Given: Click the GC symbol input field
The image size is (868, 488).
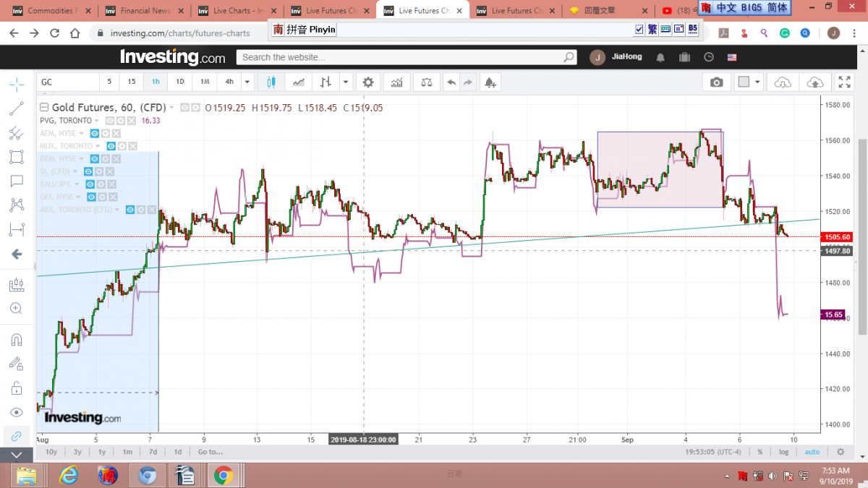Looking at the screenshot, I should click(x=67, y=82).
